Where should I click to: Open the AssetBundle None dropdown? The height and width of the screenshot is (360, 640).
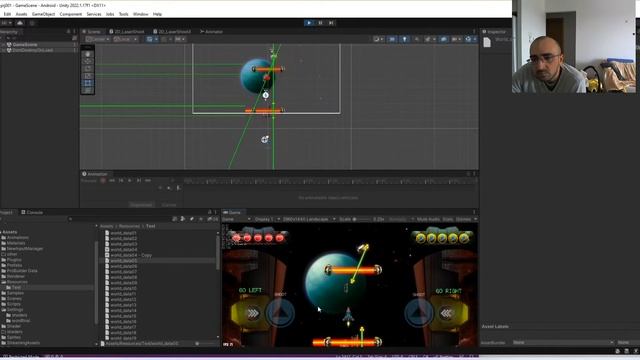click(x=563, y=342)
